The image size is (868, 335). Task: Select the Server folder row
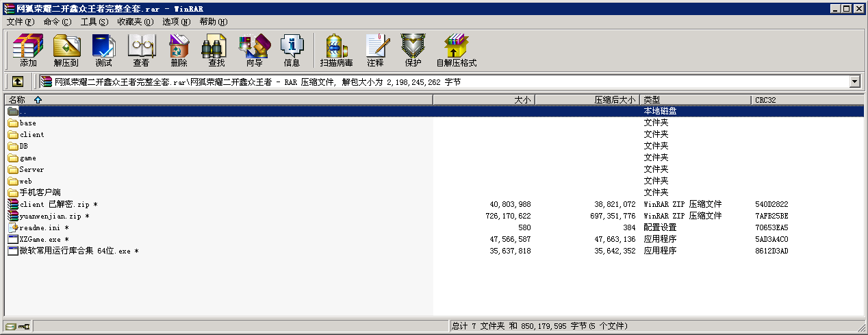pos(435,170)
